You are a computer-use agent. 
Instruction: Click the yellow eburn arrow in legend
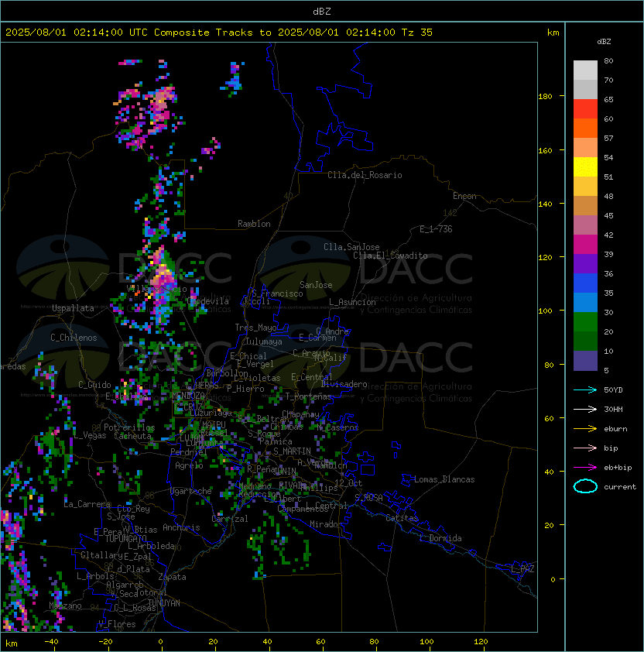585,428
